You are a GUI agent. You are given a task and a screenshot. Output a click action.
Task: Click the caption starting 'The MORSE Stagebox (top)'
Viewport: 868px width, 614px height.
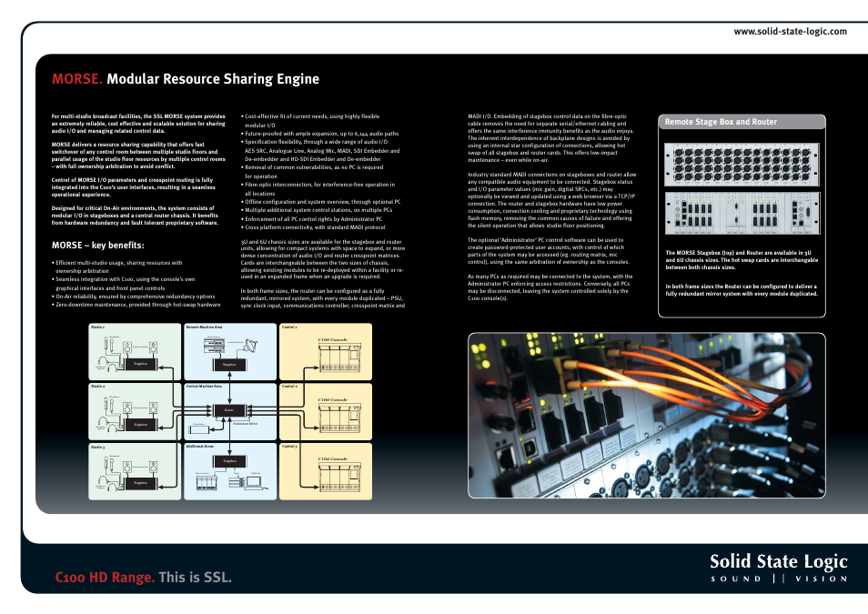(742, 259)
